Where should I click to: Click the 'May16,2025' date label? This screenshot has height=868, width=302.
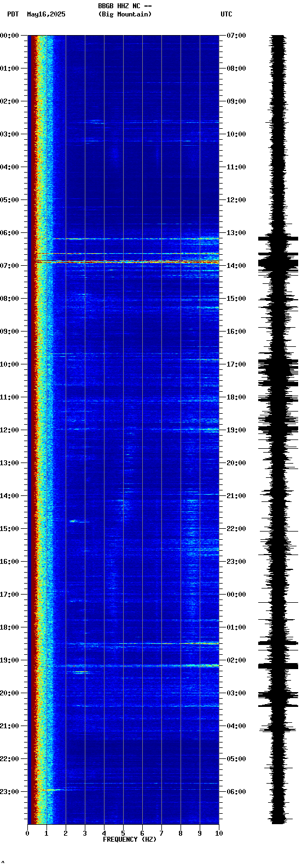pyautogui.click(x=46, y=14)
